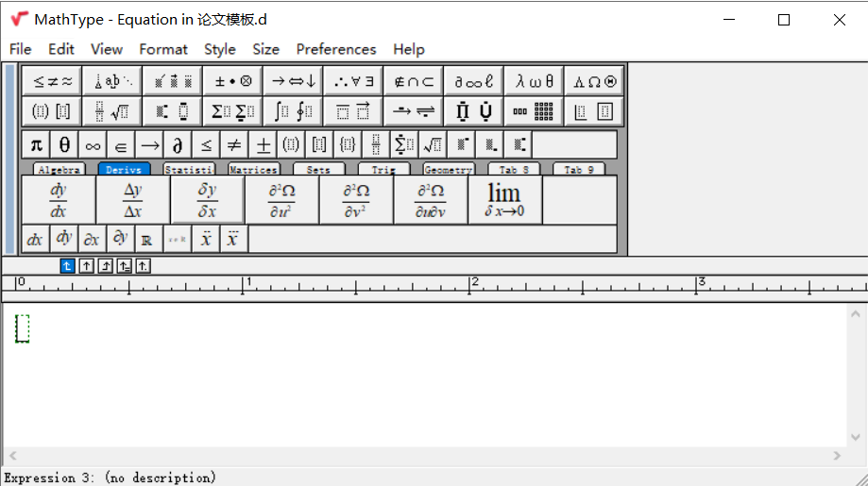Screen dimensions: 868x486
Task: Select the left-aligned tab stop button
Action: (x=67, y=266)
